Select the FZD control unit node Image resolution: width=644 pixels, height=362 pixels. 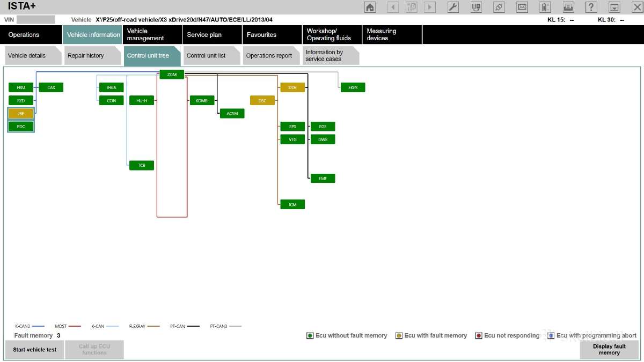[21, 100]
